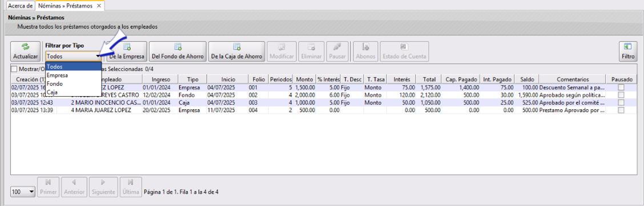The width and height of the screenshot is (644, 206).
Task: Toggle the Mostrar/Ocultar checkbox
Action: click(x=14, y=69)
